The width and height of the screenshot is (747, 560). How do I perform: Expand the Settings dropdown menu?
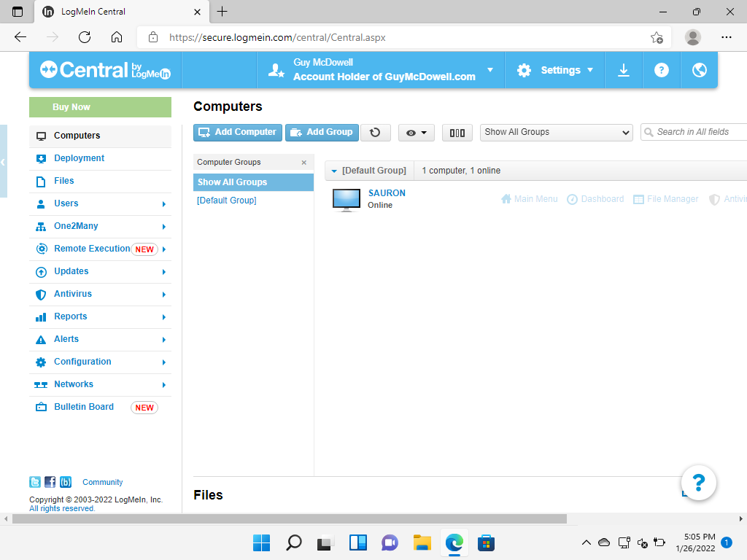point(555,70)
